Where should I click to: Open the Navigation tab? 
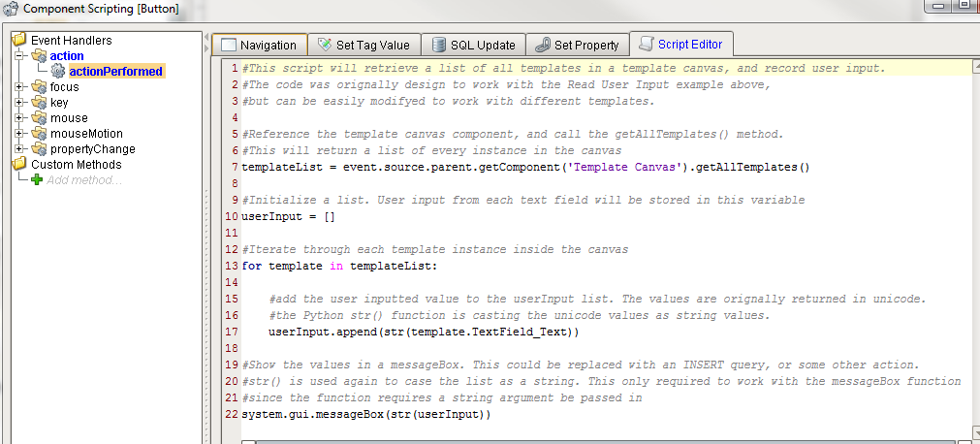[x=260, y=45]
